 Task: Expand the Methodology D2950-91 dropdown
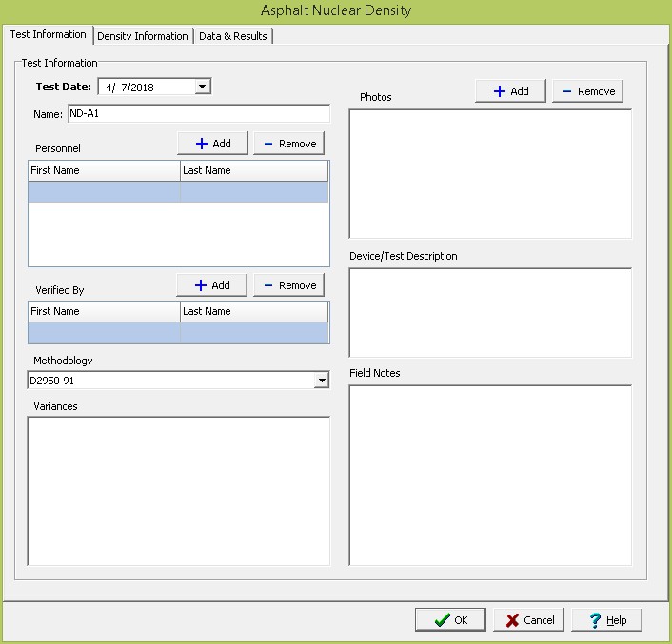[x=322, y=381]
